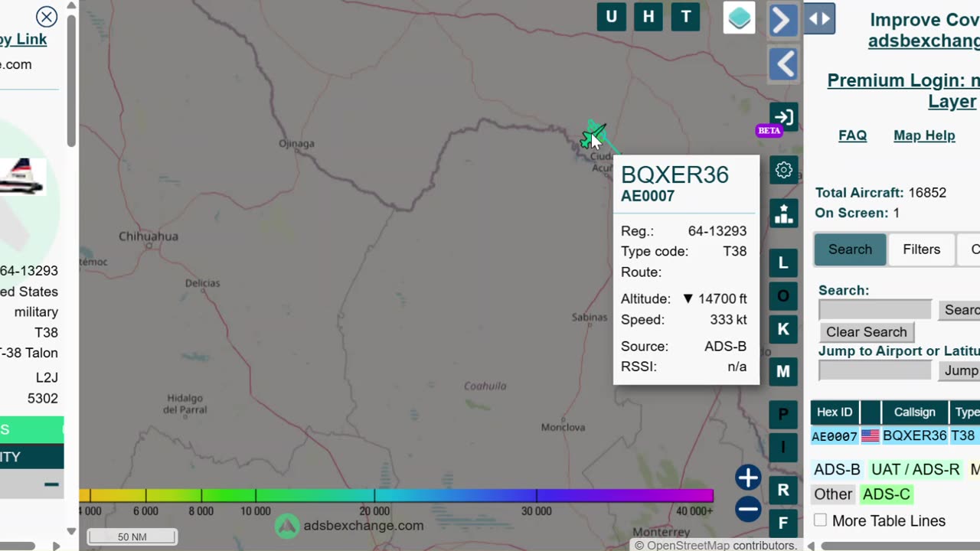Toggle the U map button

pos(611,17)
